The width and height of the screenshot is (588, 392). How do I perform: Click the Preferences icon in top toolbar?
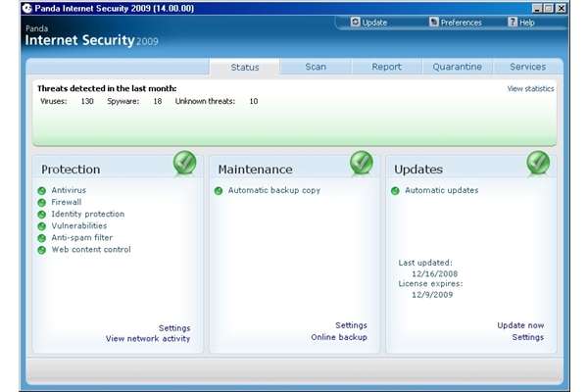click(x=433, y=23)
